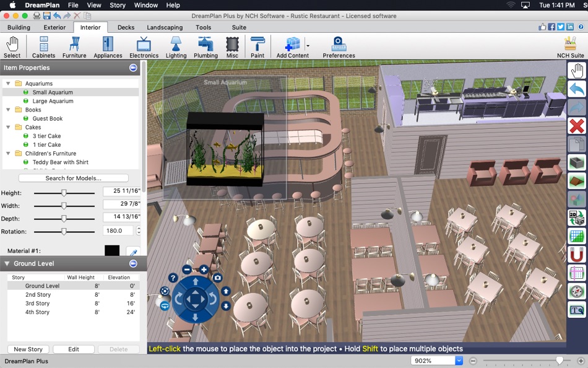Toggle the magnet snap icon
Viewport: 588px width, 368px height.
[576, 255]
